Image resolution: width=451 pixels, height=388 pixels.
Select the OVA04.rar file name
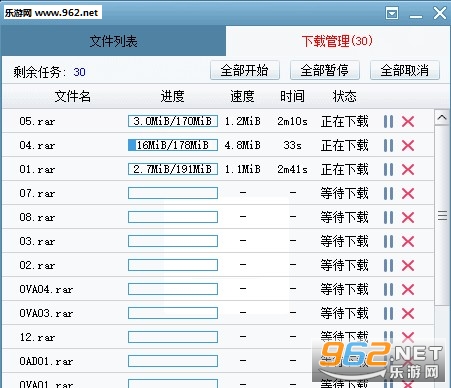click(46, 289)
